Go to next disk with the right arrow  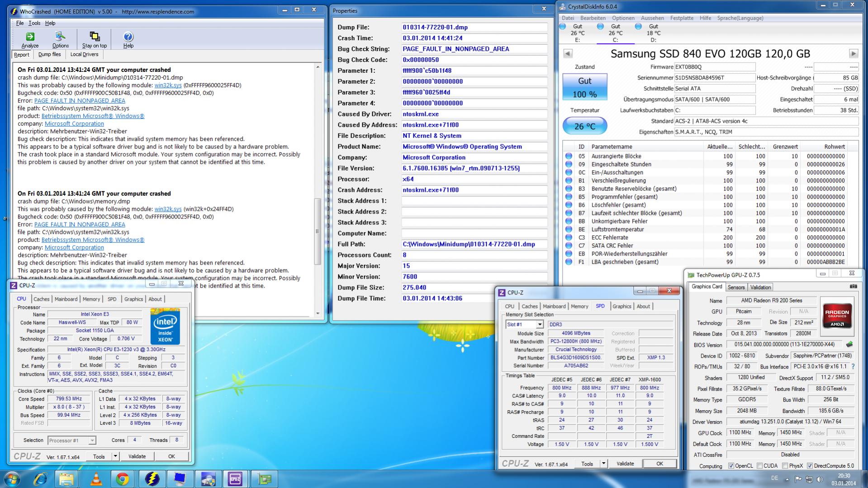tap(854, 54)
